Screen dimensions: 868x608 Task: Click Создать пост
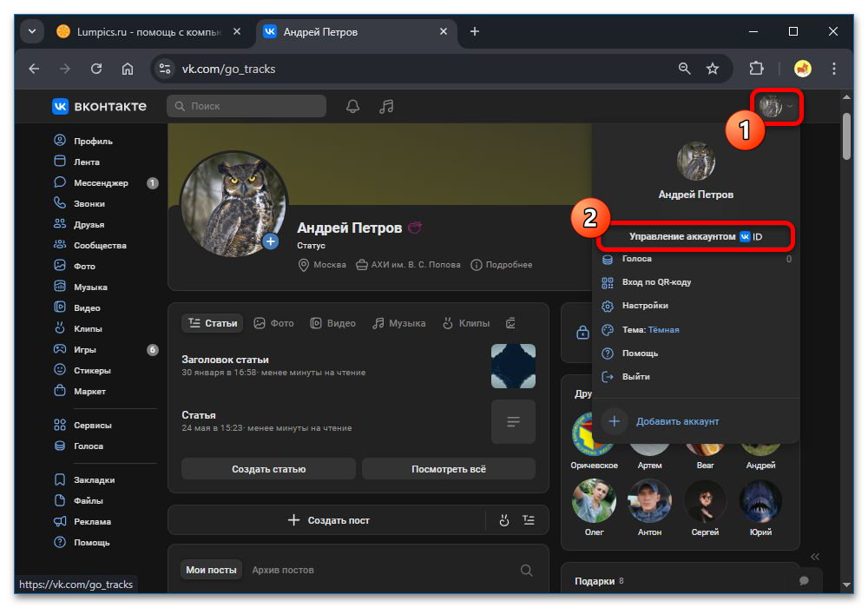(x=329, y=520)
